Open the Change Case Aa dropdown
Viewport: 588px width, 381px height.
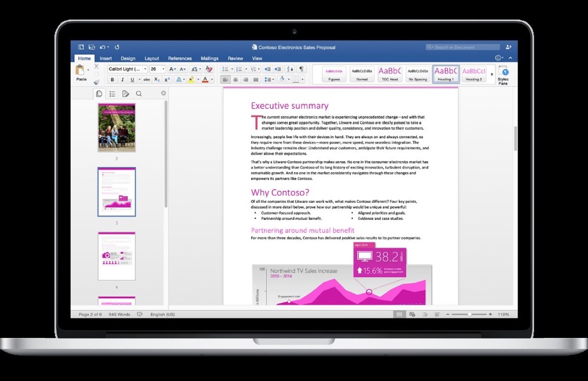(x=195, y=69)
